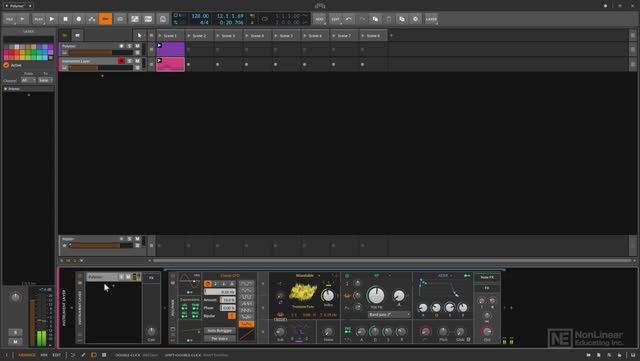Click the pink Out knob in Polymer
640x361 pixels.
point(487,332)
